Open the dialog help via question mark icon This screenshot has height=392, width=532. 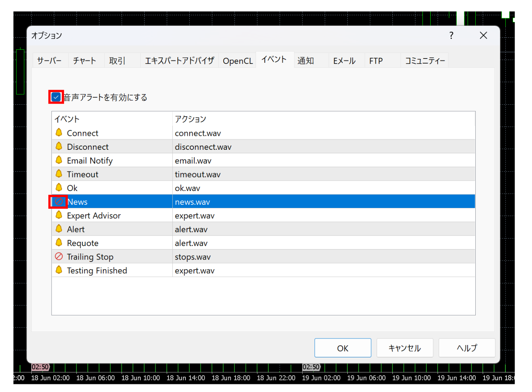pos(451,35)
